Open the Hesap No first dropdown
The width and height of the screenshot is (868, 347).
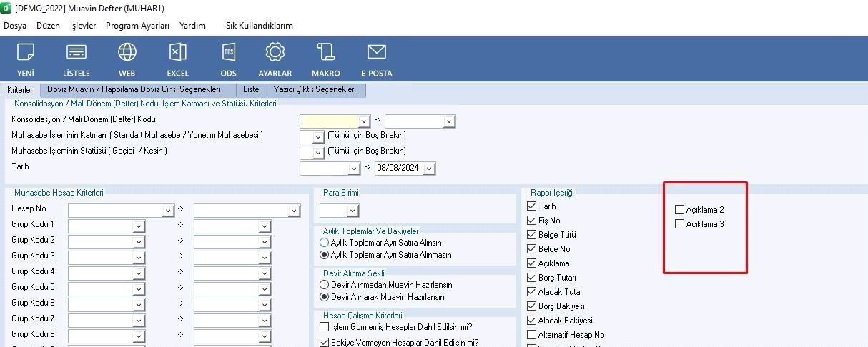point(168,210)
